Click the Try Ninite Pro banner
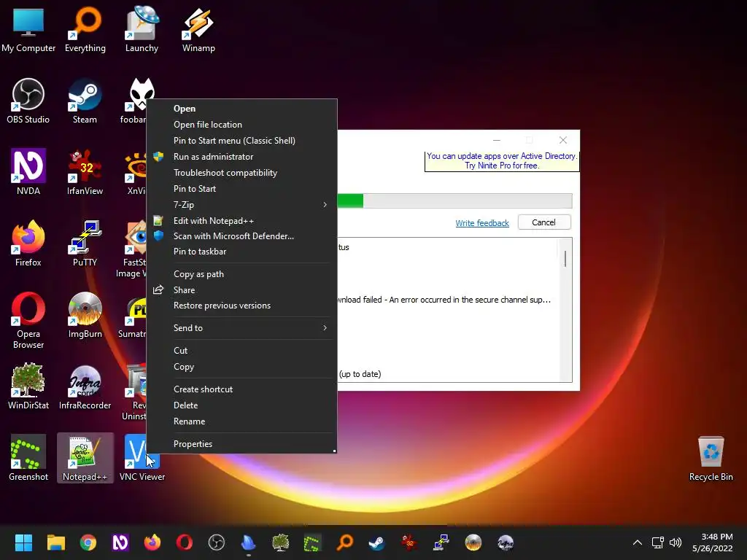The width and height of the screenshot is (747, 560). click(502, 161)
